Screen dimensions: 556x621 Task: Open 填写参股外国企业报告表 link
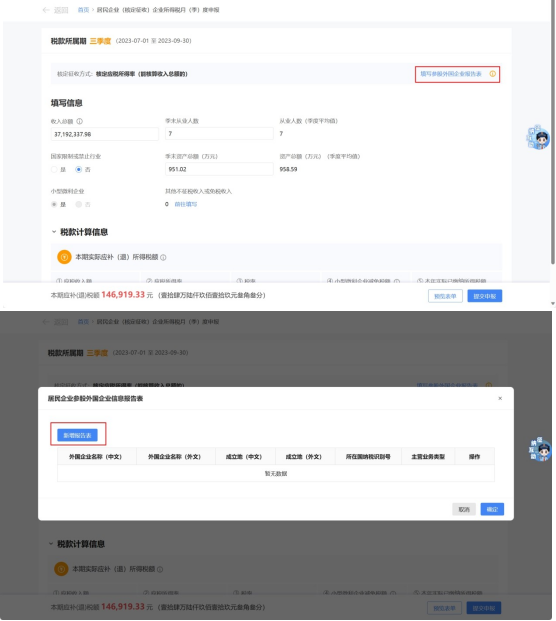(451, 74)
